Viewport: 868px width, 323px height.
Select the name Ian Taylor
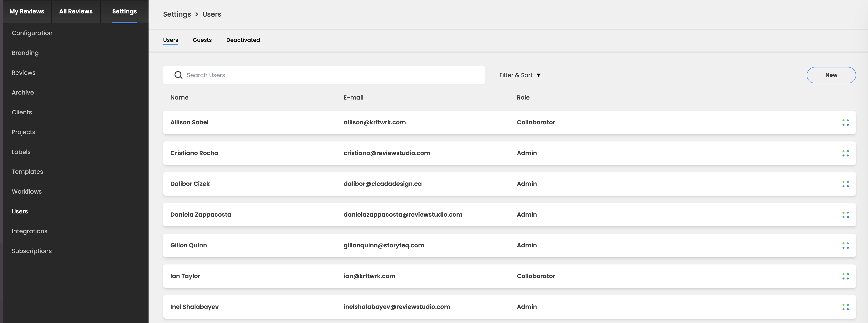click(185, 276)
